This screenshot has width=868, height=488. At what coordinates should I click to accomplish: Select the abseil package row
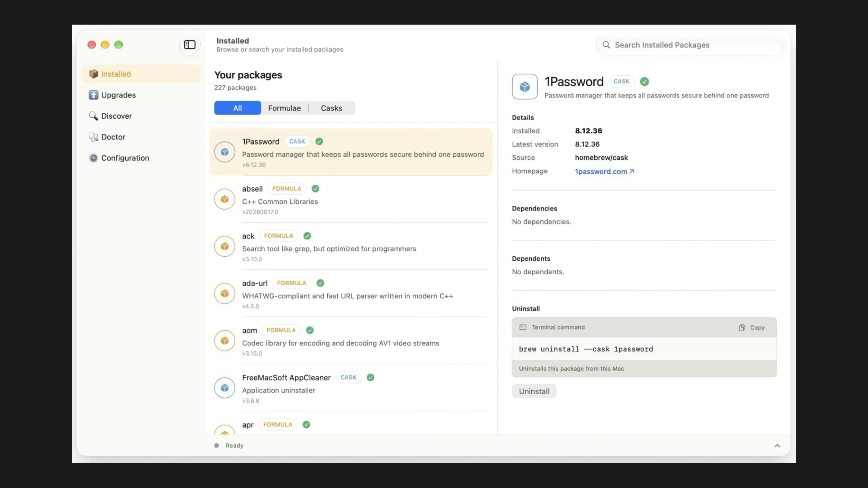[x=351, y=199]
